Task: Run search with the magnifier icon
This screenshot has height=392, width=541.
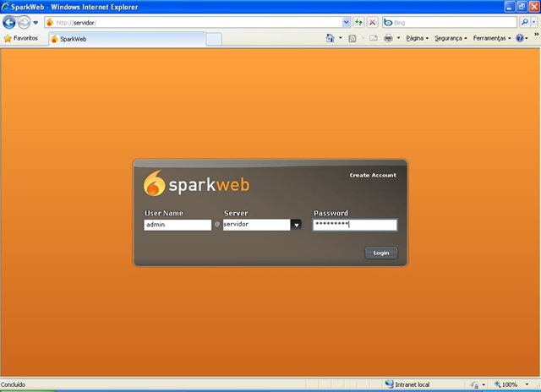Action: click(x=525, y=23)
